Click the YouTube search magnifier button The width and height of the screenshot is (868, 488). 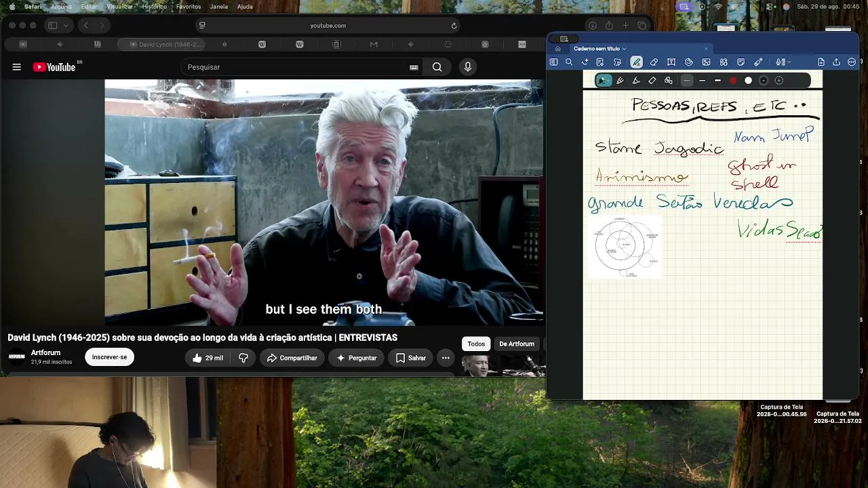(x=437, y=67)
